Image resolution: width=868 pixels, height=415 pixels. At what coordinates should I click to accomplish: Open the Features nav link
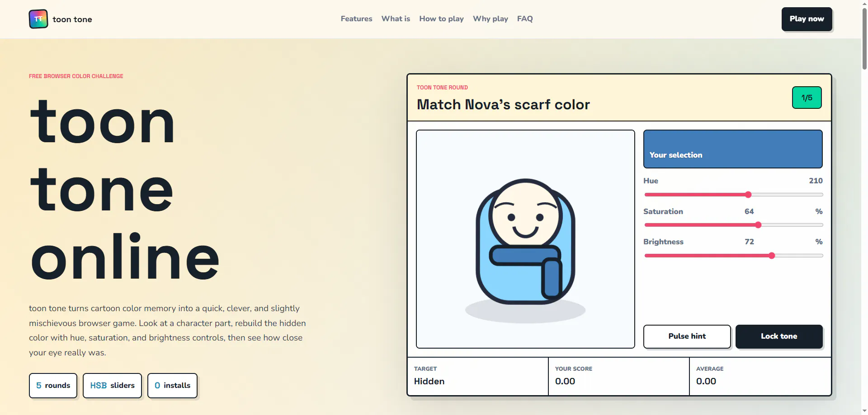(356, 19)
